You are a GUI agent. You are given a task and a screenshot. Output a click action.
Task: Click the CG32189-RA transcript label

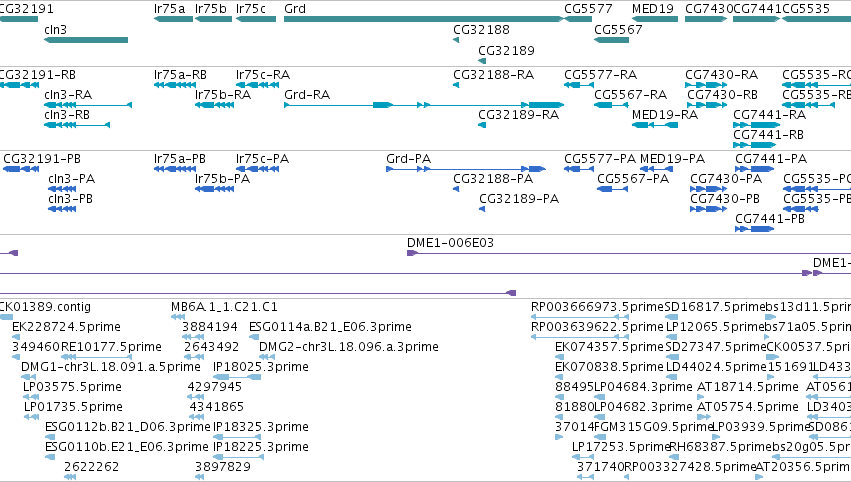(x=518, y=115)
